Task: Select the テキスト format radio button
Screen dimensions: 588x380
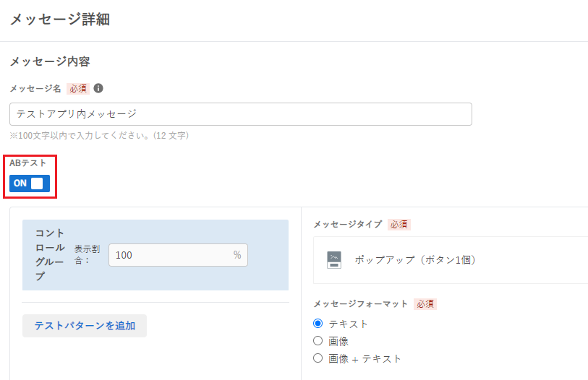Action: 318,323
